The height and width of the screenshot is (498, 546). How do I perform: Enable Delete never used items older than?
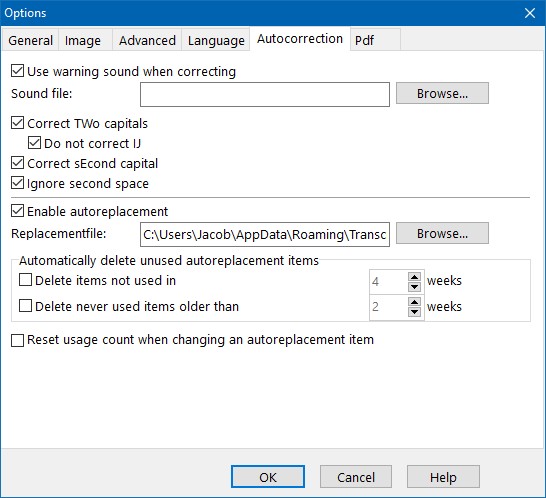(25, 306)
